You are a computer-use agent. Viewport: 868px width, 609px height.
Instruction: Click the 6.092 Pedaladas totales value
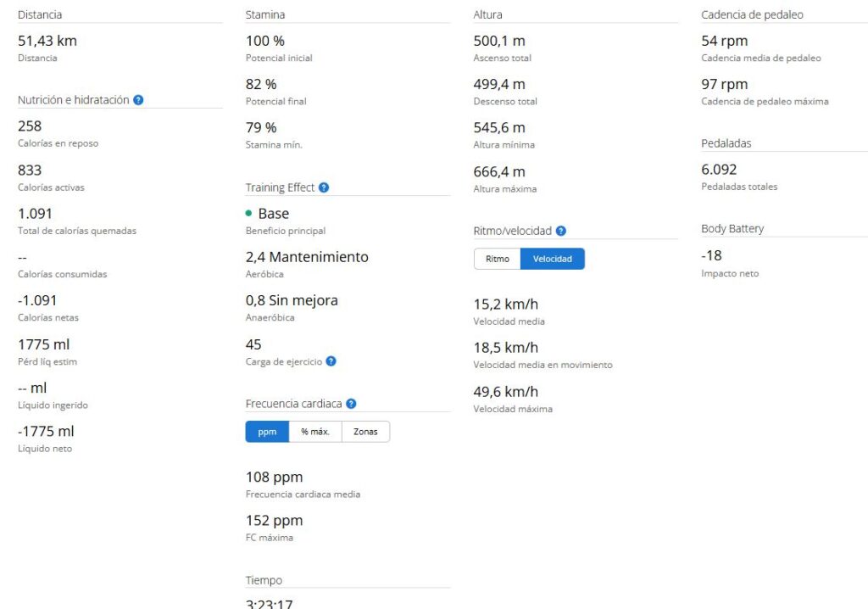click(x=719, y=170)
